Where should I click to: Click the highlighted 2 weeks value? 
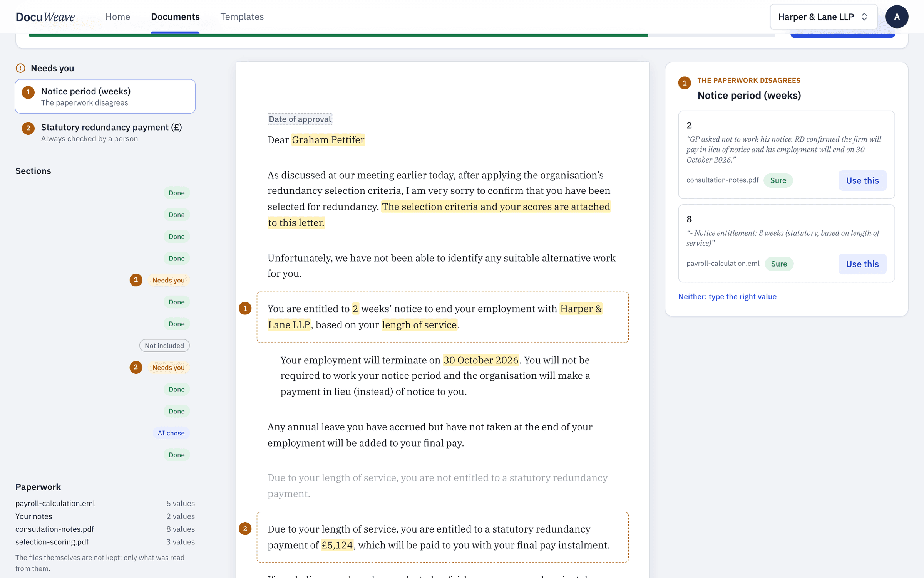coord(355,309)
